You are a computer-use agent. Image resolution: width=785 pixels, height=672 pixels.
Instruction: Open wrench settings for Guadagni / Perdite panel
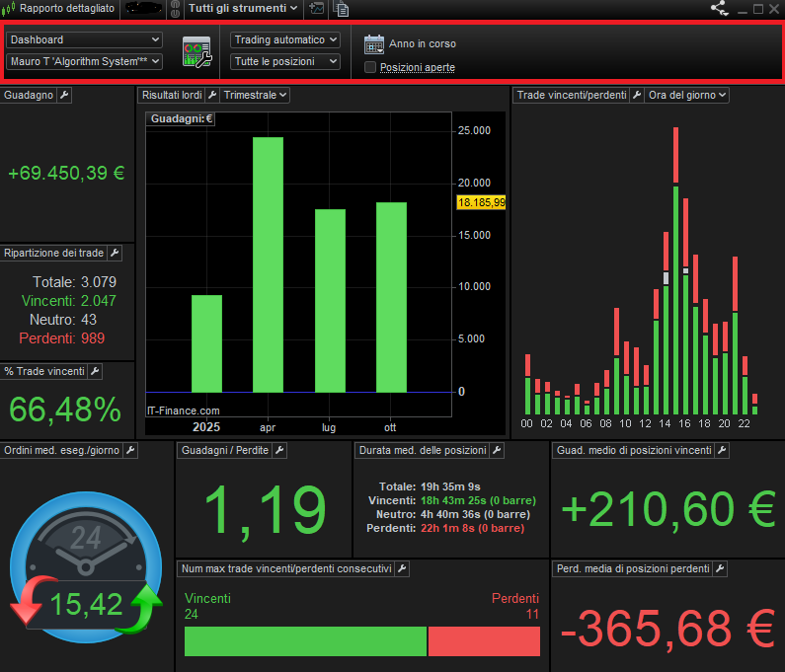coord(279,450)
